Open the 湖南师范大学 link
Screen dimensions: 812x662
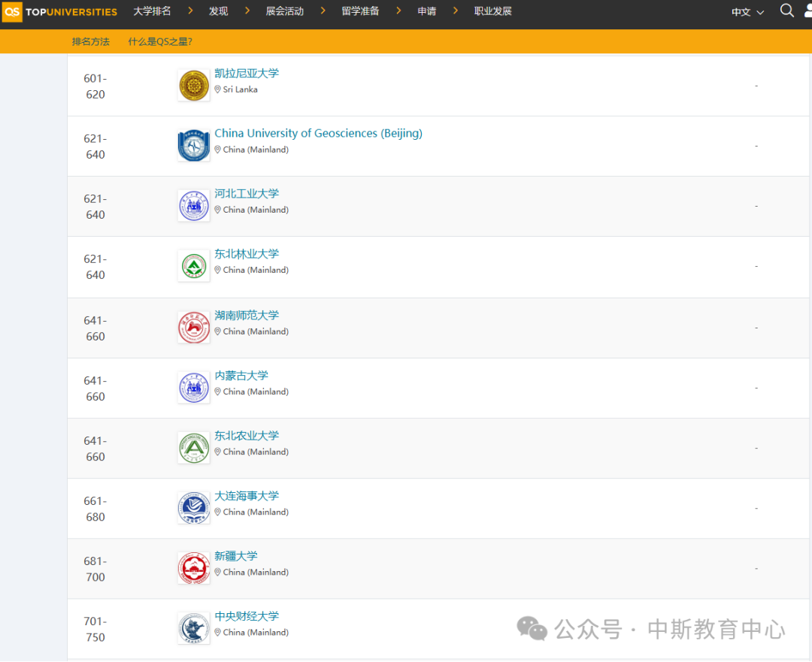(x=247, y=315)
